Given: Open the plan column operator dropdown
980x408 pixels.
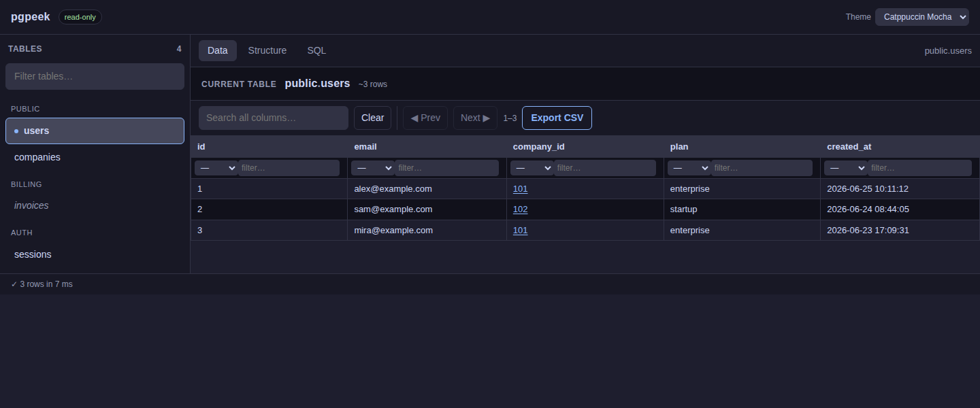Looking at the screenshot, I should 689,168.
